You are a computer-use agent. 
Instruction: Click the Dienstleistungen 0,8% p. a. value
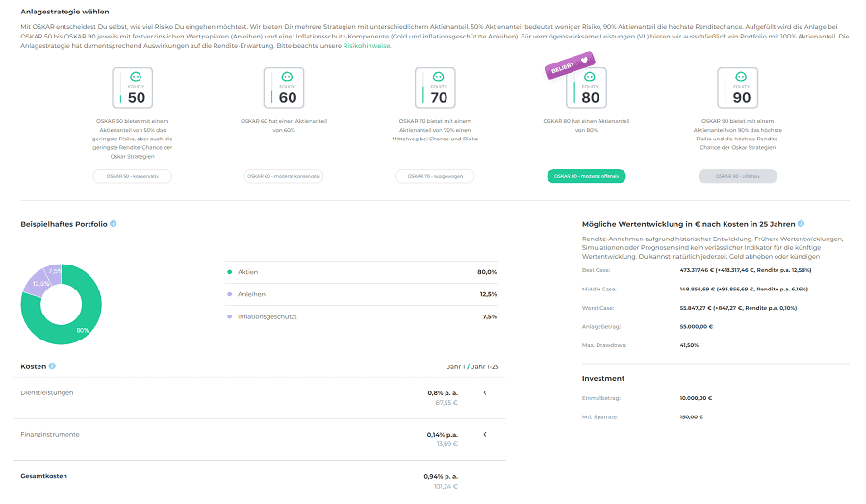click(443, 393)
